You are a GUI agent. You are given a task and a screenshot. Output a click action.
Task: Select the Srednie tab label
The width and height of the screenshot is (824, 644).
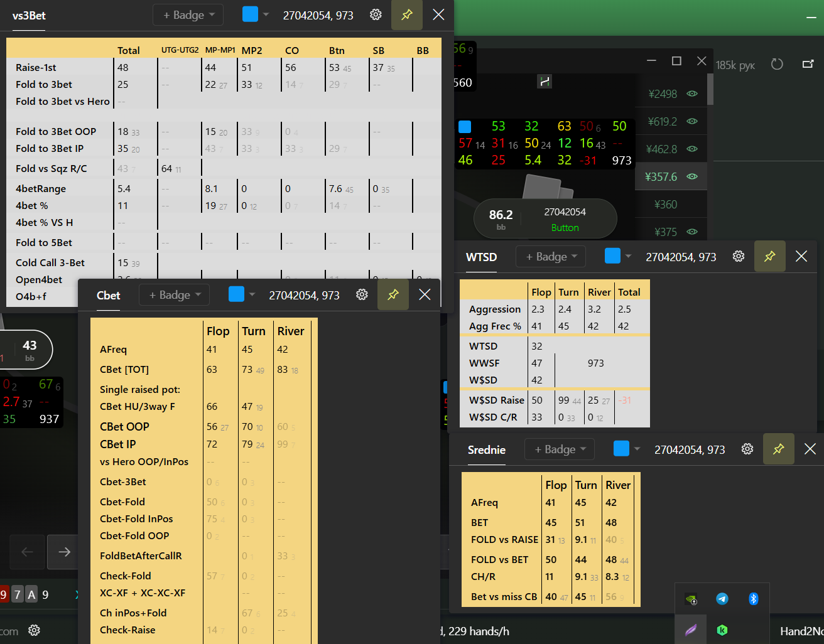tap(487, 450)
